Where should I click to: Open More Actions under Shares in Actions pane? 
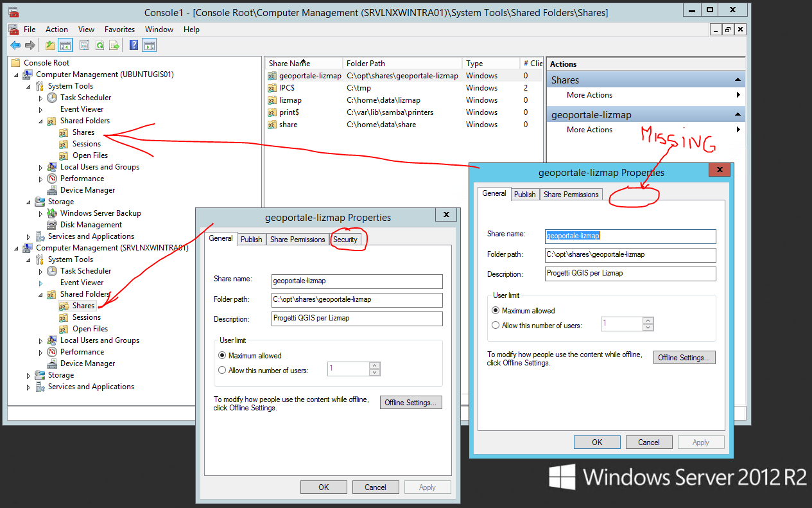click(589, 95)
